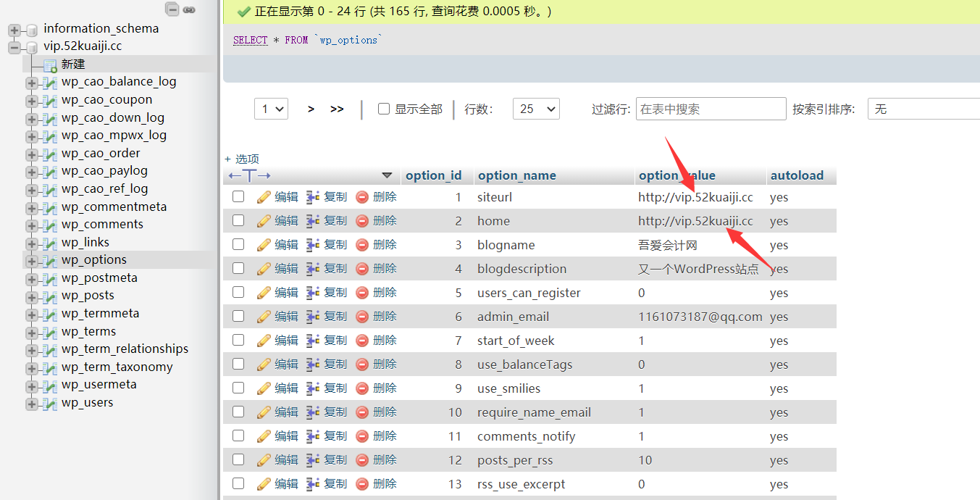The height and width of the screenshot is (500, 980).
Task: Click the collapse-all icon atop navigation panel
Action: pyautogui.click(x=172, y=9)
